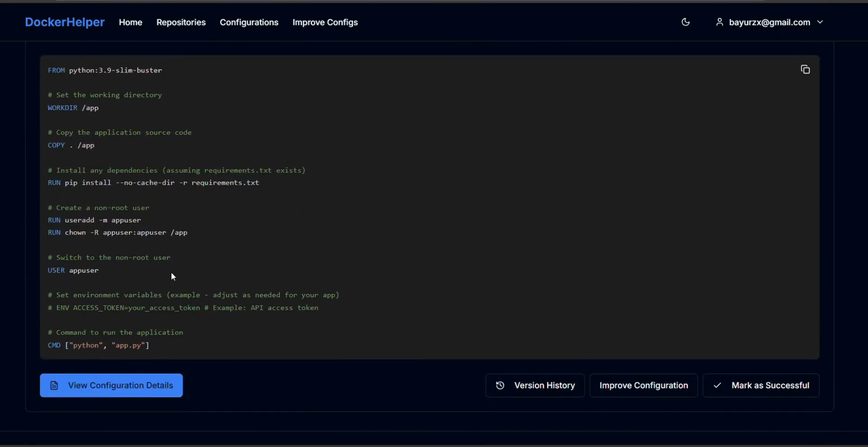
Task: Select the Mark as Successful button label
Action: (770, 386)
